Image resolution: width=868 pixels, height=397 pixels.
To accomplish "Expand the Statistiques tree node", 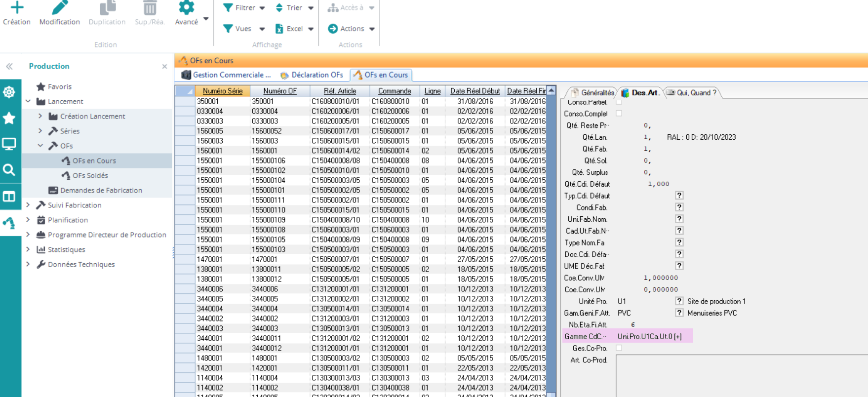I will (x=28, y=249).
